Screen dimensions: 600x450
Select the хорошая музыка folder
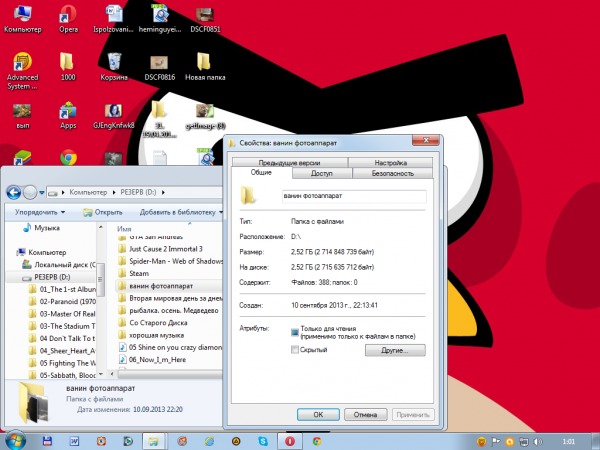tap(152, 335)
